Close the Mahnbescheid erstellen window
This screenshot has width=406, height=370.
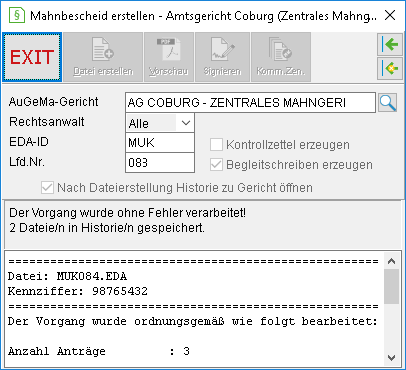[390, 15]
